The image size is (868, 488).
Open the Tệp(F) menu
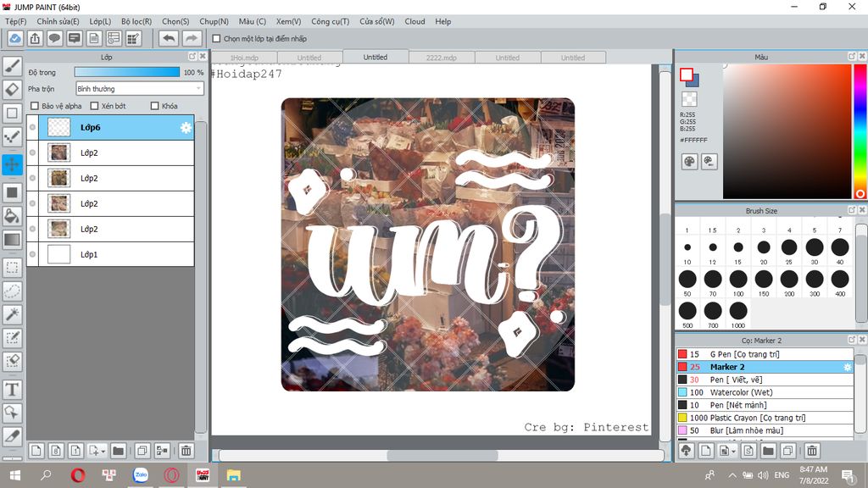(15, 21)
